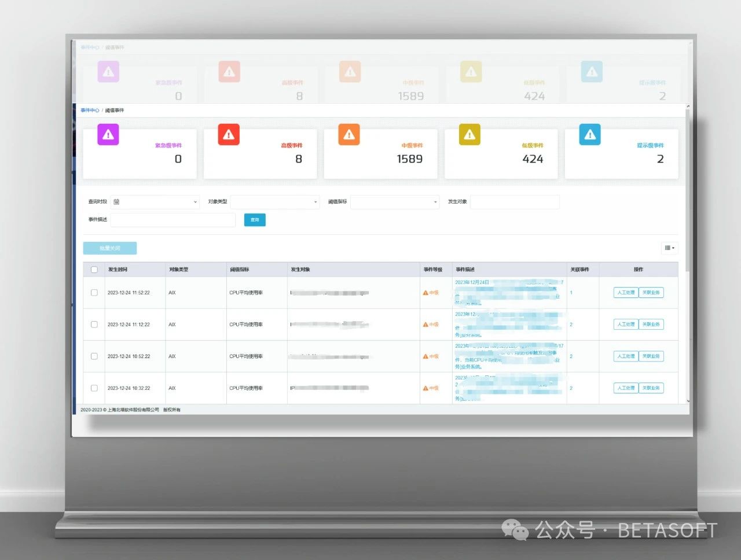The image size is (741, 560).
Task: Expand the 查询时段 dropdown
Action: 195,202
